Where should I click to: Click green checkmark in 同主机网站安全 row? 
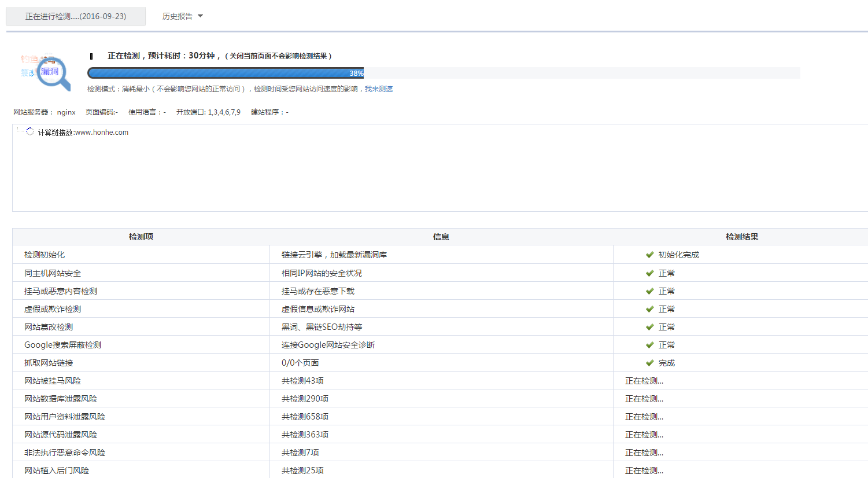(x=650, y=273)
